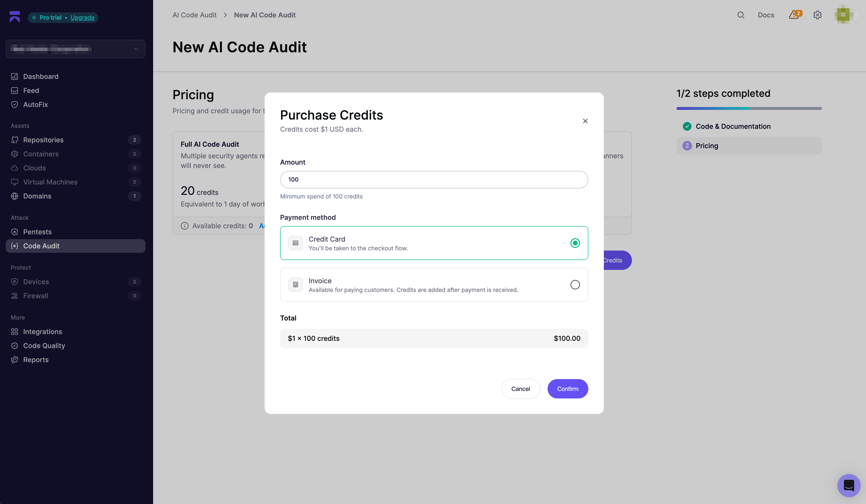This screenshot has width=866, height=504.
Task: Click the search magnifier icon
Action: tap(740, 15)
